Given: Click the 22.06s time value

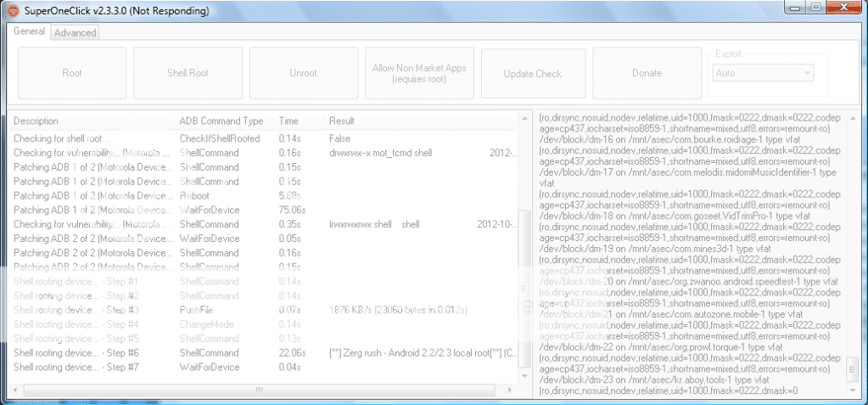Looking at the screenshot, I should click(x=290, y=353).
